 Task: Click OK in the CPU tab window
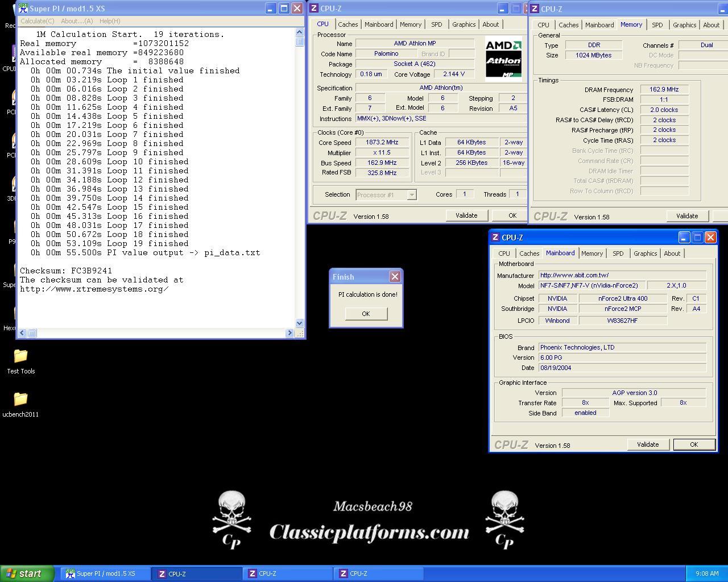coord(510,215)
